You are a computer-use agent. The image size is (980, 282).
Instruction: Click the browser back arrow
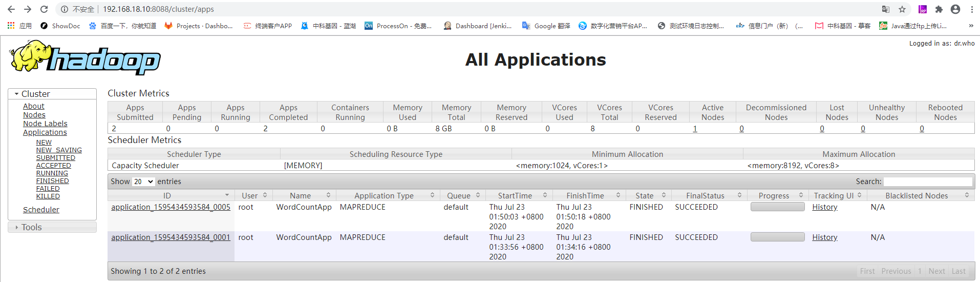pyautogui.click(x=11, y=9)
